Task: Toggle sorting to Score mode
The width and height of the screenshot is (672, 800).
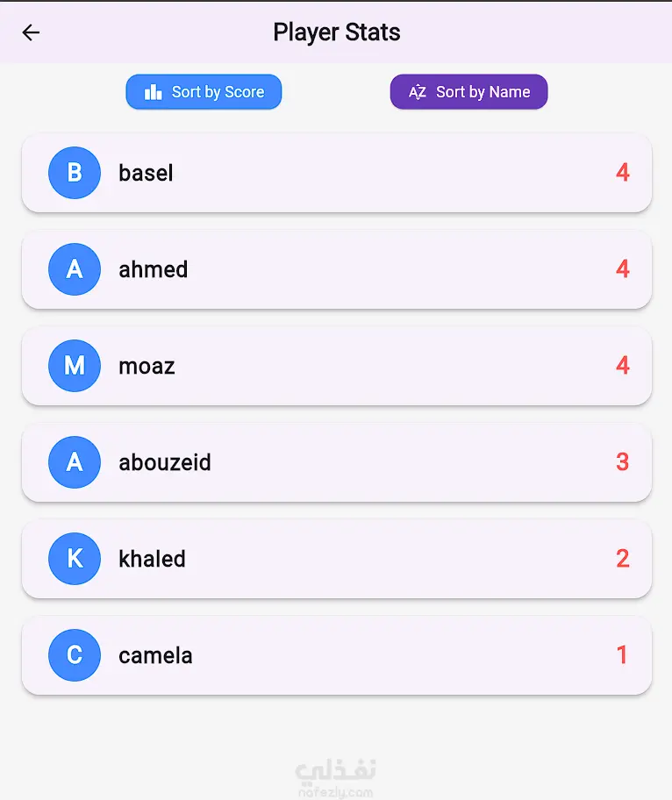Action: (x=204, y=91)
